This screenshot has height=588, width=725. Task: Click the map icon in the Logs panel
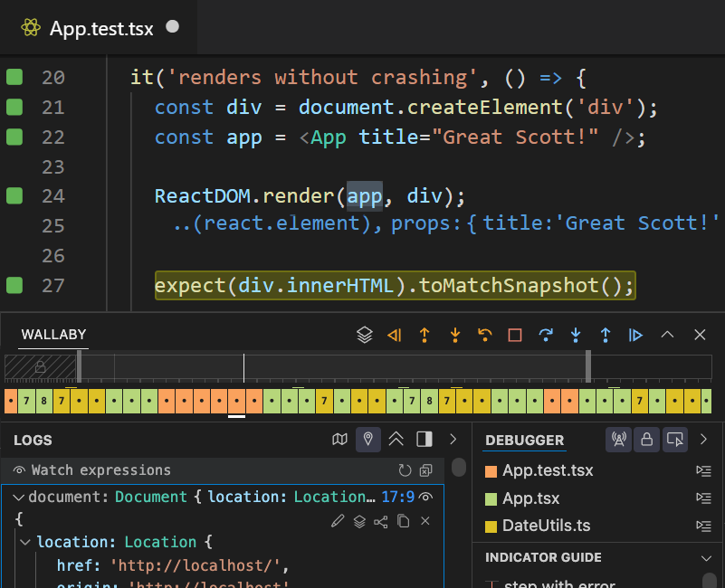pos(339,439)
